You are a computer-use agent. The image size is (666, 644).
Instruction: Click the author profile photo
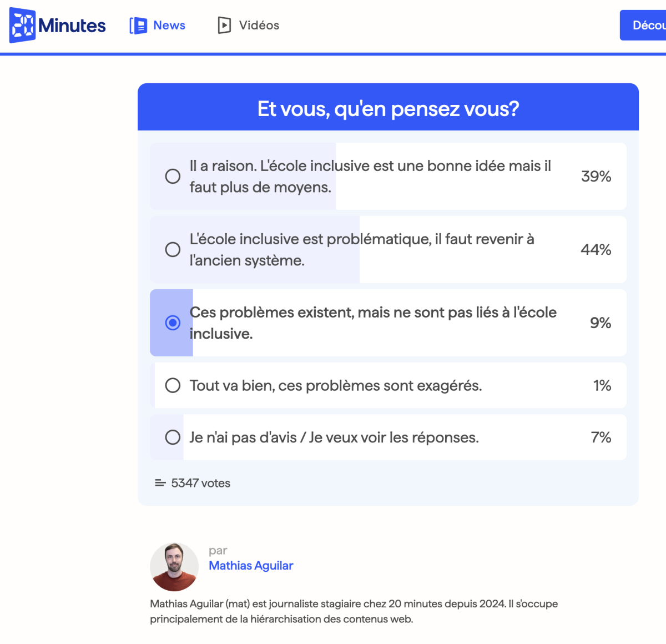coord(174,567)
